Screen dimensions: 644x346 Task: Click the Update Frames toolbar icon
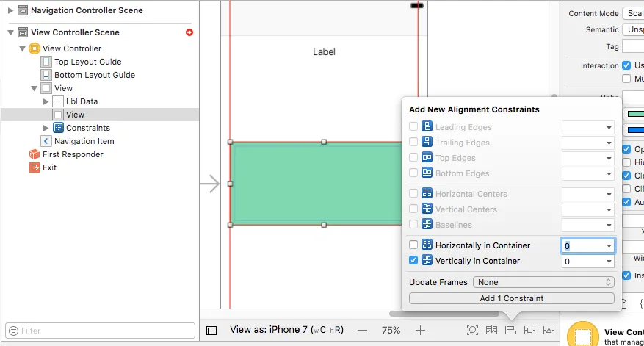point(472,330)
